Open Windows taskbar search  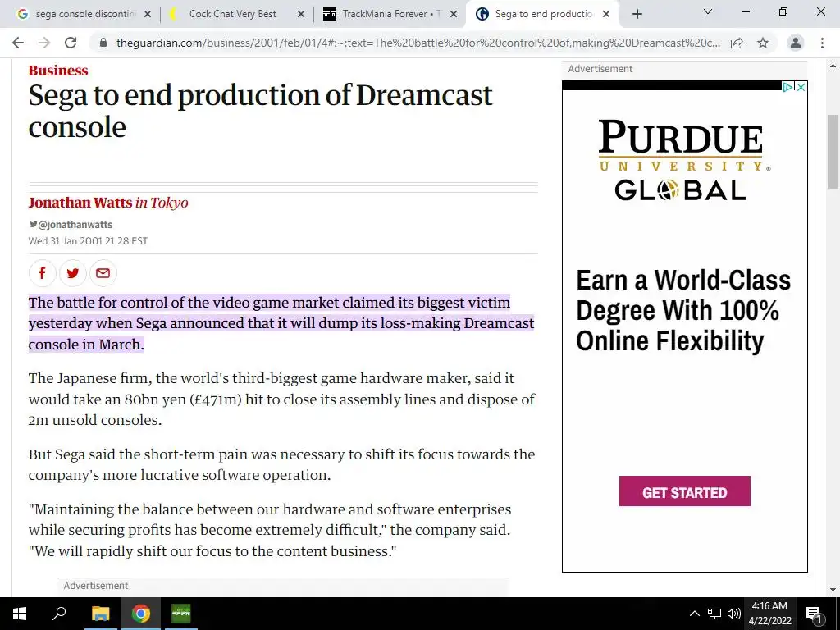[x=59, y=614]
